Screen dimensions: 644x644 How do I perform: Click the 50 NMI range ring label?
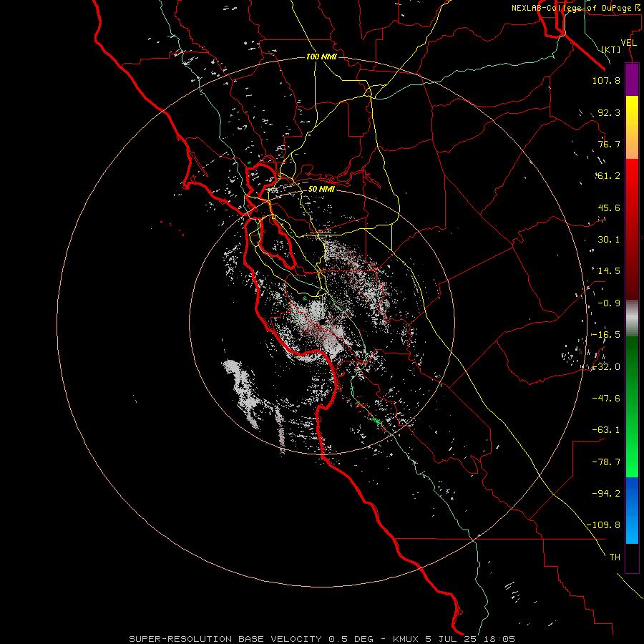click(321, 189)
